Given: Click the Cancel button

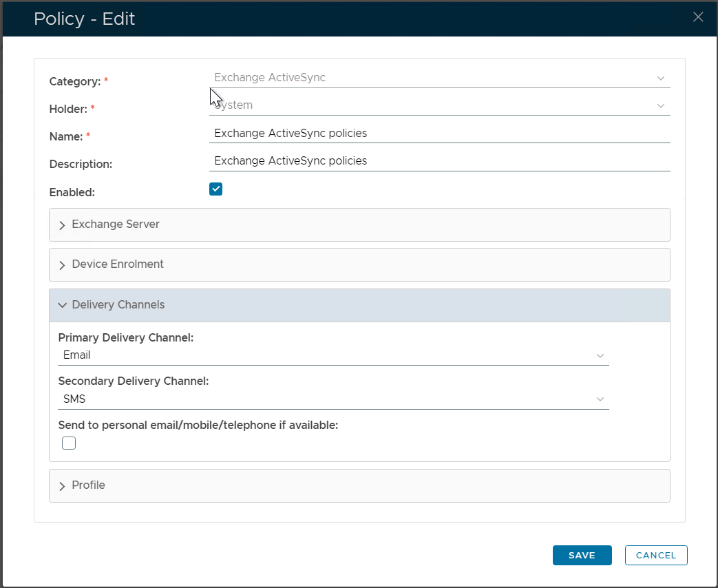Looking at the screenshot, I should (655, 555).
